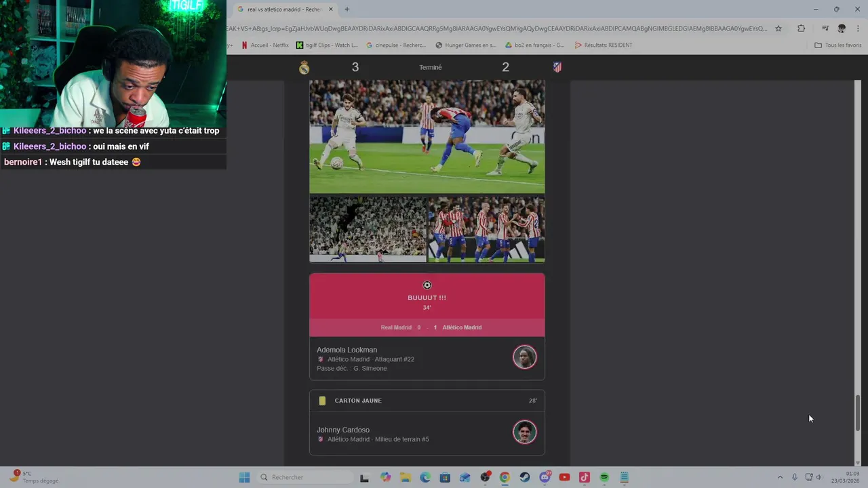Open the Tous les favoris folder
The height and width of the screenshot is (488, 868).
click(837, 45)
